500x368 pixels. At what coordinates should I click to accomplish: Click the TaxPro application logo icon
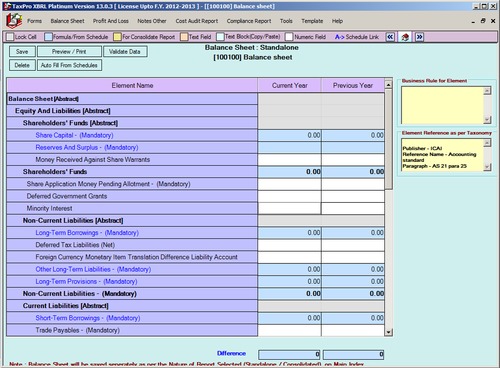14,21
